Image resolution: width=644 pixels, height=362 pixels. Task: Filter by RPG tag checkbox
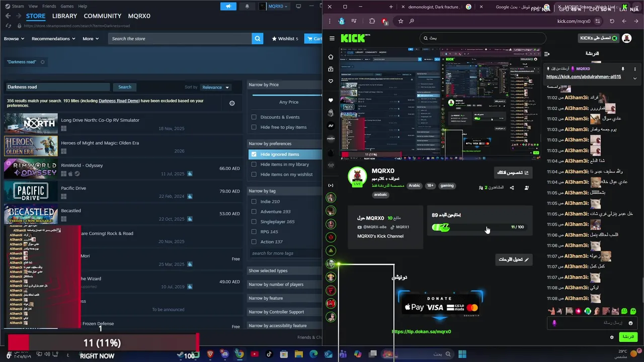click(254, 232)
